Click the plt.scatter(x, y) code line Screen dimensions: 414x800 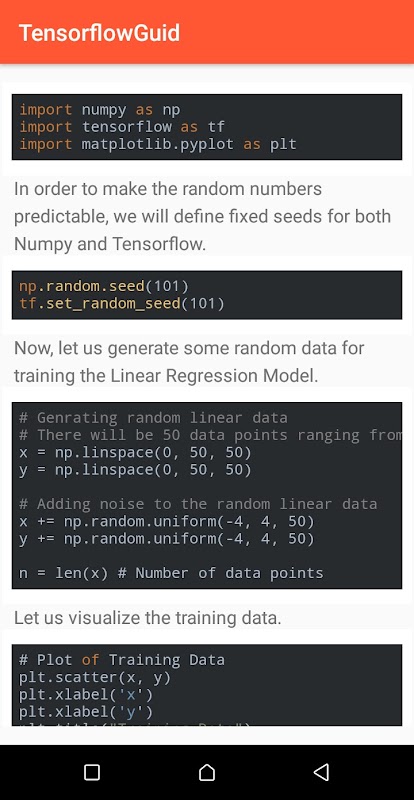[x=95, y=678]
